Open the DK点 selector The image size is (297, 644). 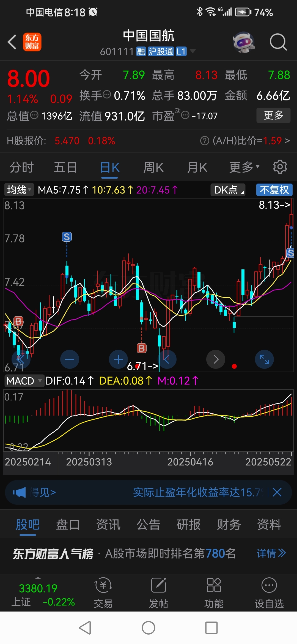[x=228, y=190]
